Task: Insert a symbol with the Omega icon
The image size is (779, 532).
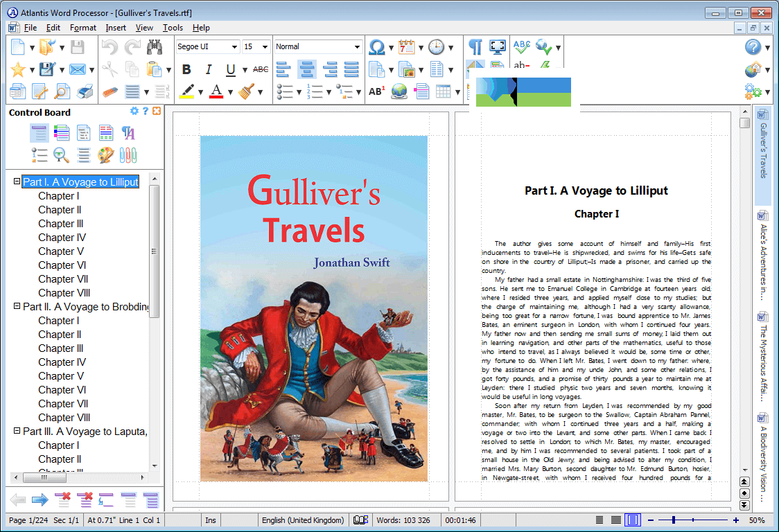Action: point(376,47)
